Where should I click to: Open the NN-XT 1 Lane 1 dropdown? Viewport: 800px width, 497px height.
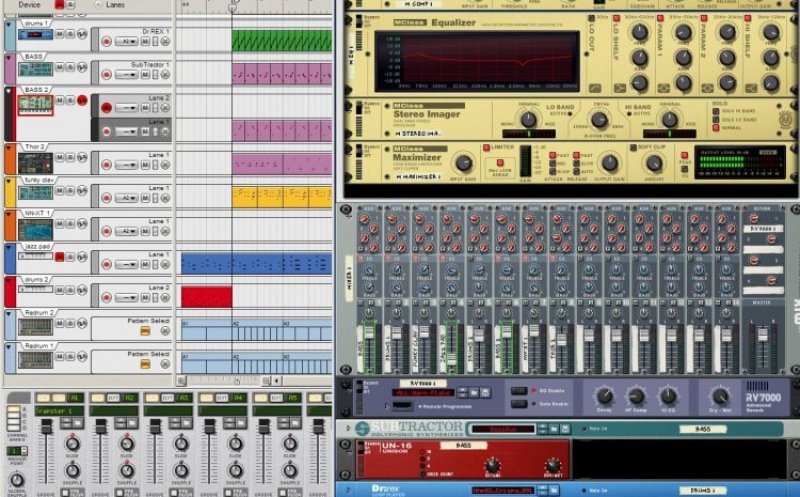pyautogui.click(x=127, y=231)
